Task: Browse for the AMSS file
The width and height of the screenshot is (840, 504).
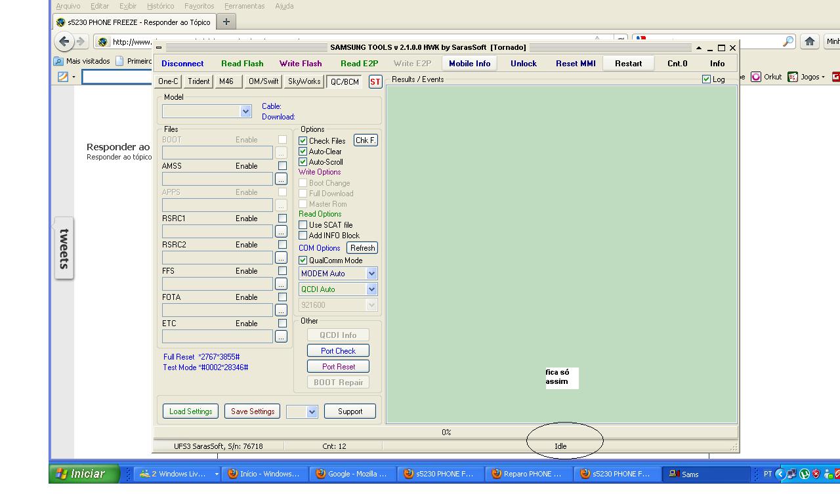Action: (281, 179)
